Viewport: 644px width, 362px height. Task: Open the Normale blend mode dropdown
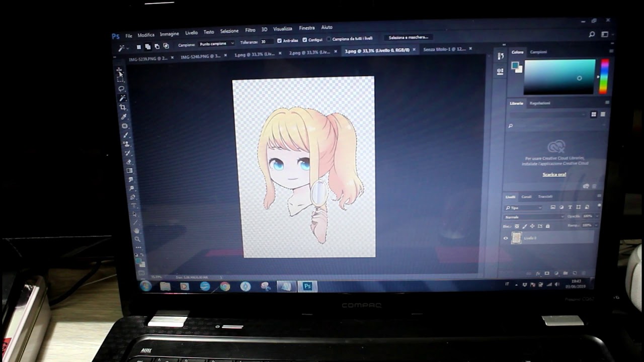534,217
